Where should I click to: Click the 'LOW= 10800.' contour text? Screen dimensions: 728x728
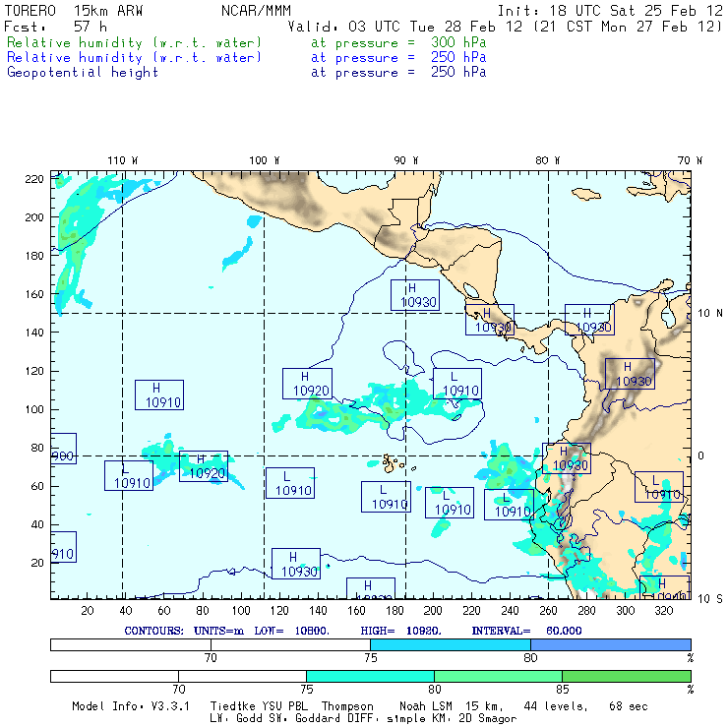tap(291, 631)
